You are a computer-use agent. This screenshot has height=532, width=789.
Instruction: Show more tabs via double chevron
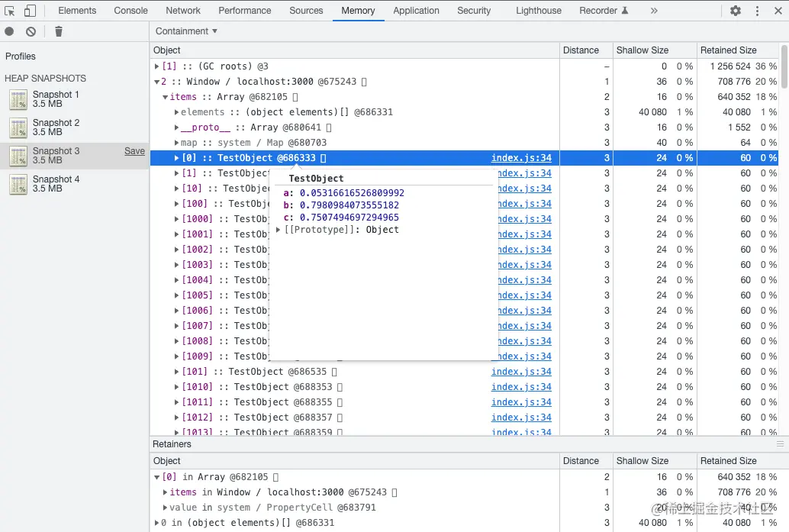(x=654, y=11)
